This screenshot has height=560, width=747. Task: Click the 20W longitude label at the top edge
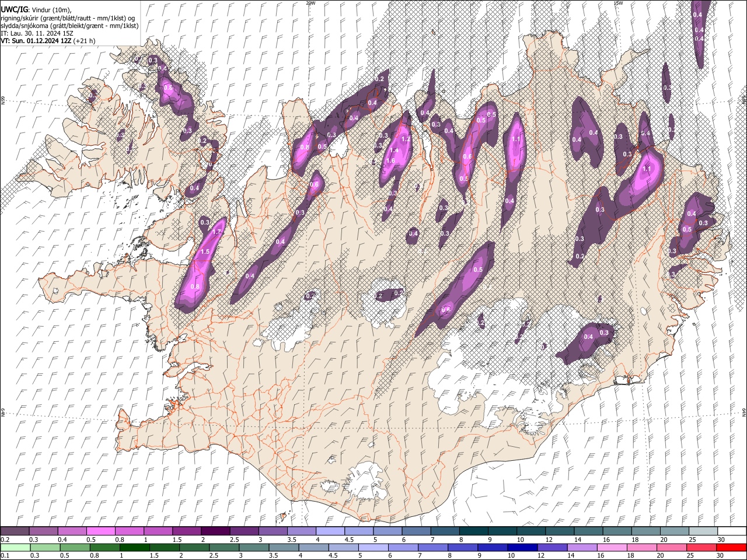pyautogui.click(x=310, y=3)
